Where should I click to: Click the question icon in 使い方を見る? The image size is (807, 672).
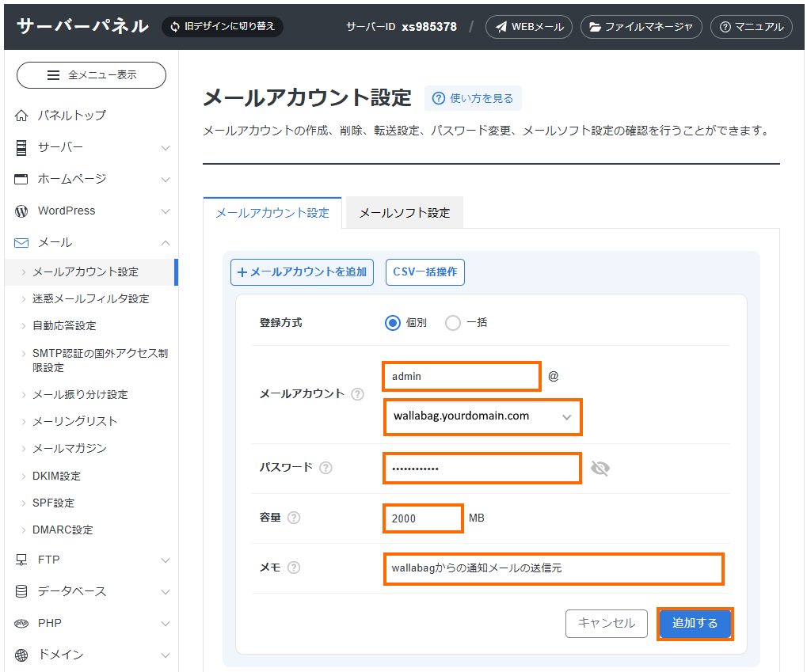pos(439,98)
